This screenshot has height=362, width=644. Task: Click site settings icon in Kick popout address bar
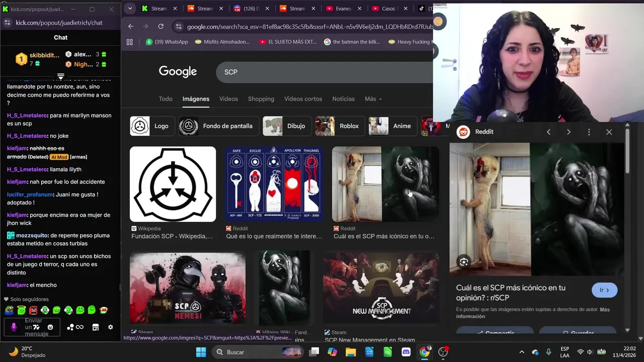(7, 23)
